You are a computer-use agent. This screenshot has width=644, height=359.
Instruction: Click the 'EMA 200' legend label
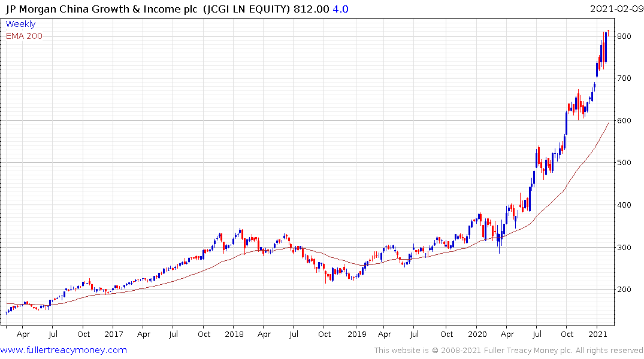coord(24,36)
